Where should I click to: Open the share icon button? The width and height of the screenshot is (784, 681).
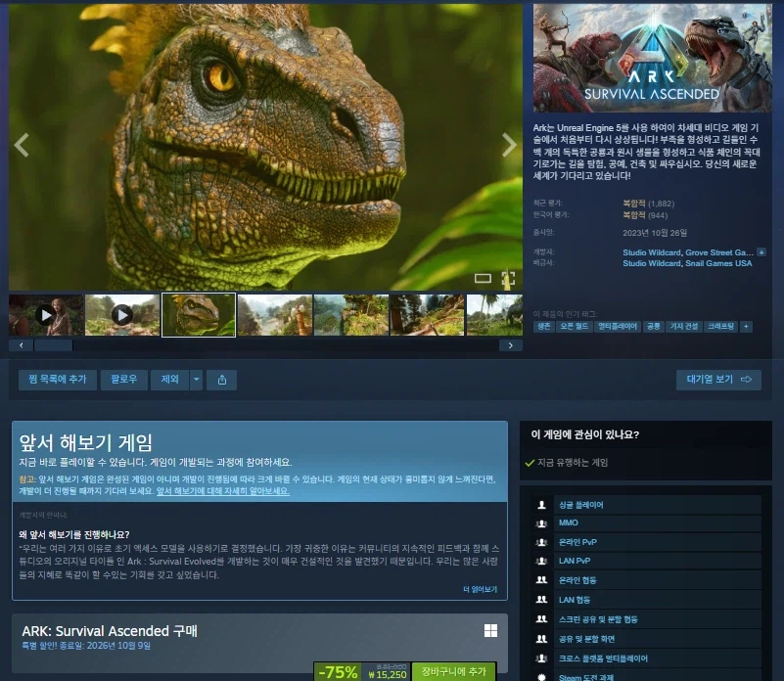(x=222, y=380)
